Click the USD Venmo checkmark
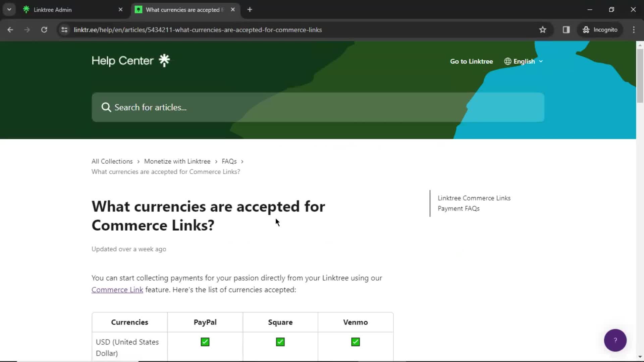 point(356,342)
